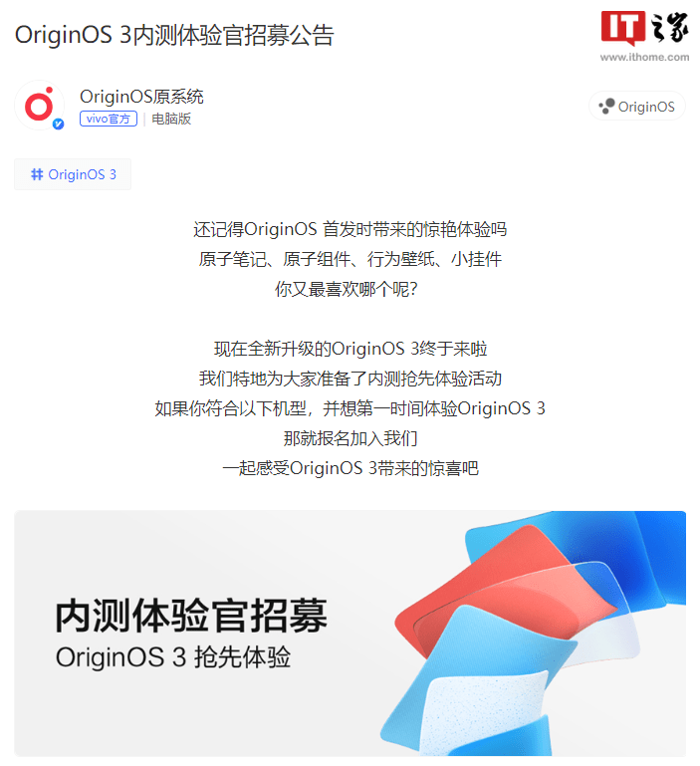The height and width of the screenshot is (766, 700).
Task: Click the title OriginOS 3内测体验官招募公告
Action: (174, 35)
